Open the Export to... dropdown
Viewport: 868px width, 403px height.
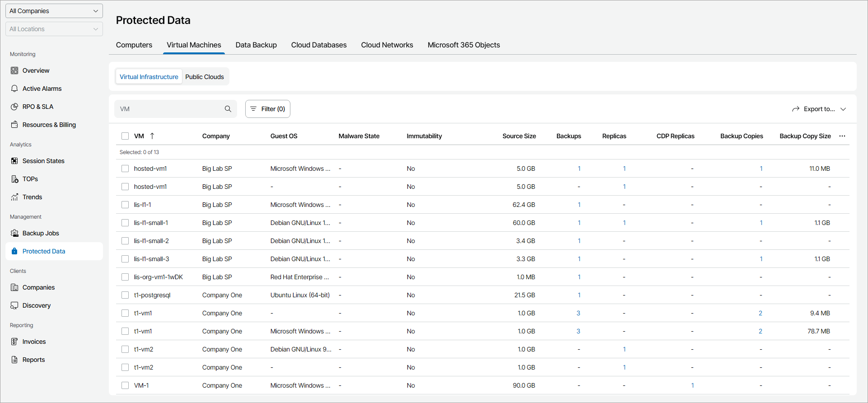tap(819, 109)
